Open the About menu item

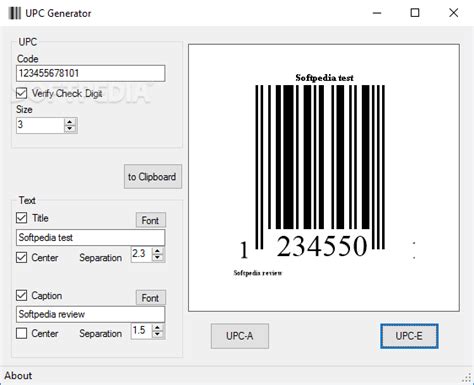[18, 376]
